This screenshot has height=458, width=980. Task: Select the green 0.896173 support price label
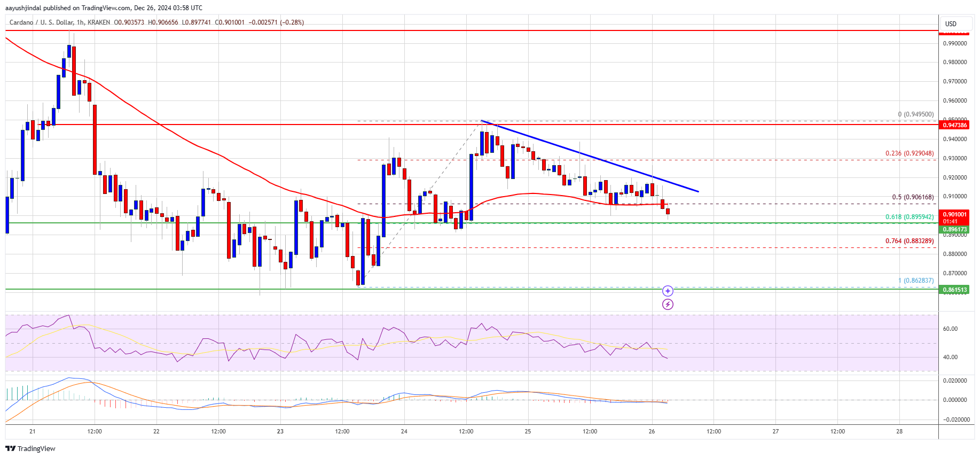coord(954,229)
